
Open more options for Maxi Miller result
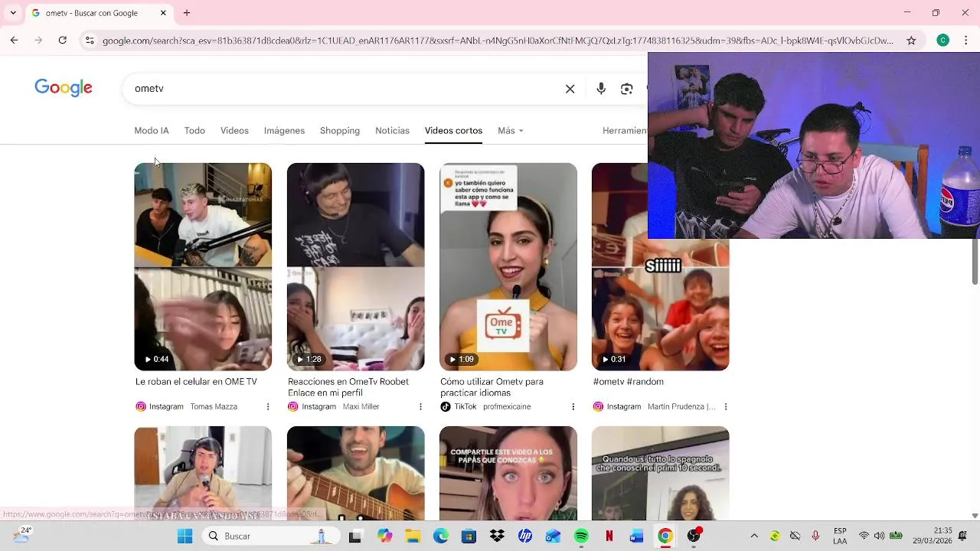pyautogui.click(x=420, y=406)
